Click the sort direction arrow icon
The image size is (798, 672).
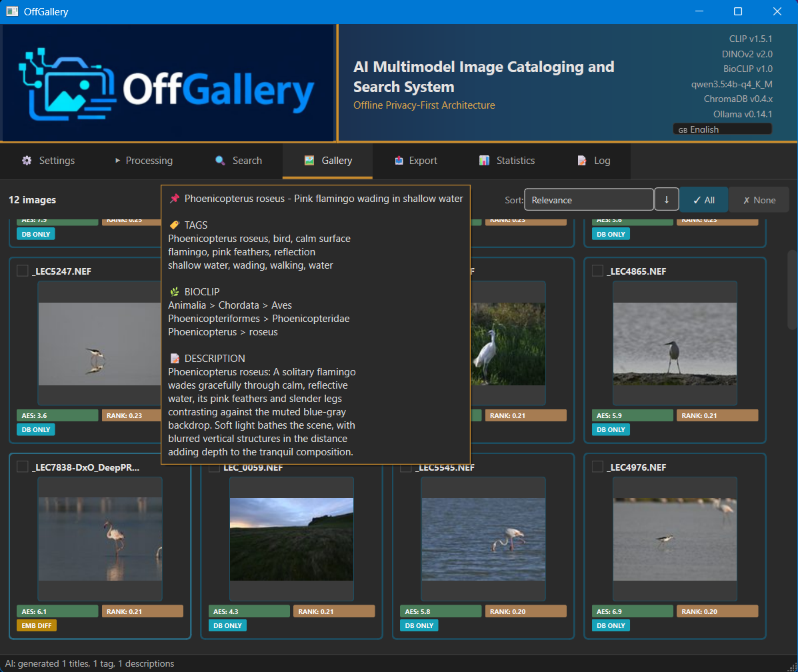click(666, 199)
